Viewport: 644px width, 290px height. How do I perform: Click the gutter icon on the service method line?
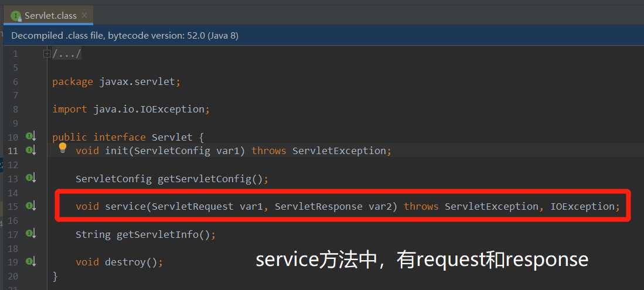[31, 206]
